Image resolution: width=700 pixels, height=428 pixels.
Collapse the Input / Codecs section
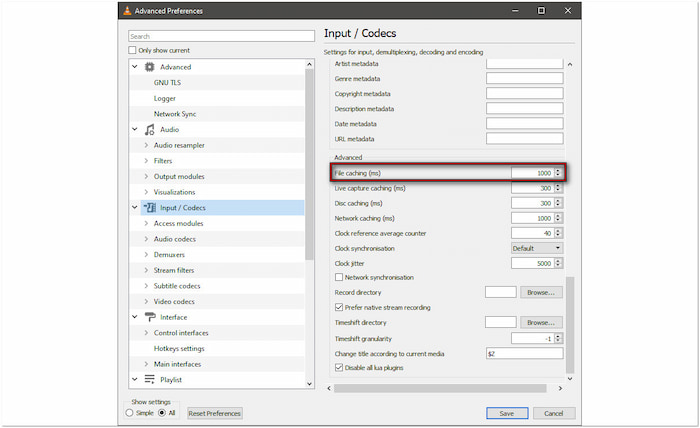point(134,207)
